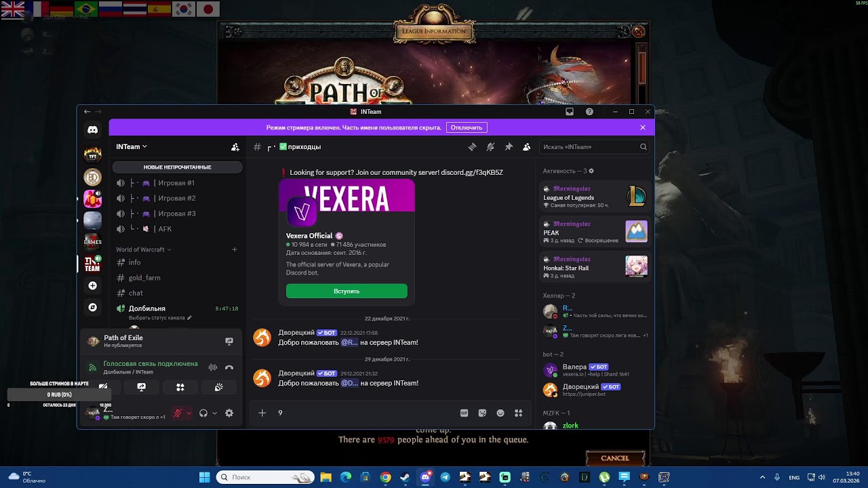This screenshot has height=488, width=868.
Task: Click the invite people icon beside INTeam
Action: (x=235, y=147)
